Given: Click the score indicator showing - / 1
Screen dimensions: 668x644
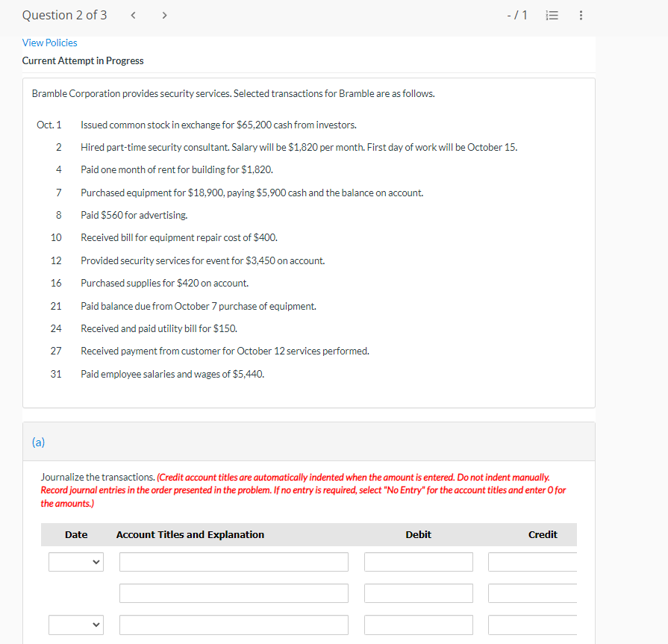Looking at the screenshot, I should click(517, 14).
